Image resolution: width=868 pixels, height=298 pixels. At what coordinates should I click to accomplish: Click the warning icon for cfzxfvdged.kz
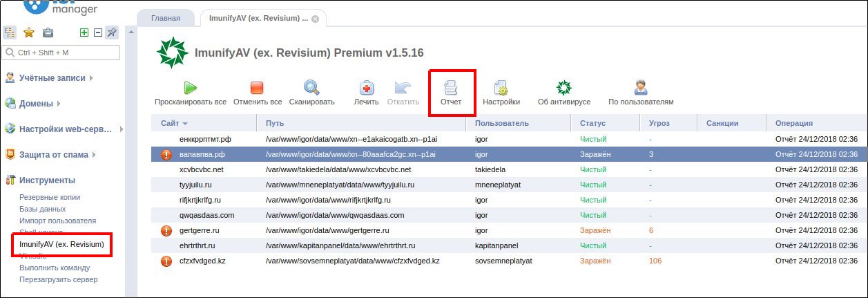pyautogui.click(x=166, y=261)
